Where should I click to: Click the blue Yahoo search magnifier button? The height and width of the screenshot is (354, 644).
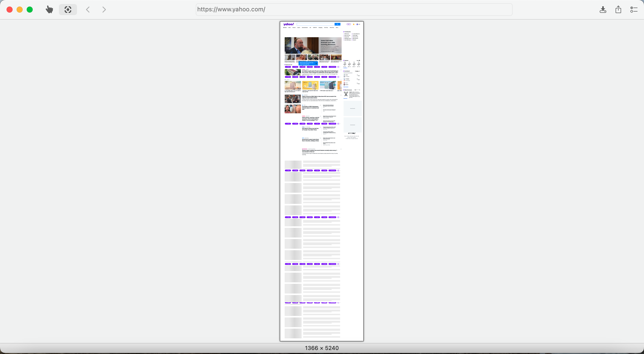337,24
